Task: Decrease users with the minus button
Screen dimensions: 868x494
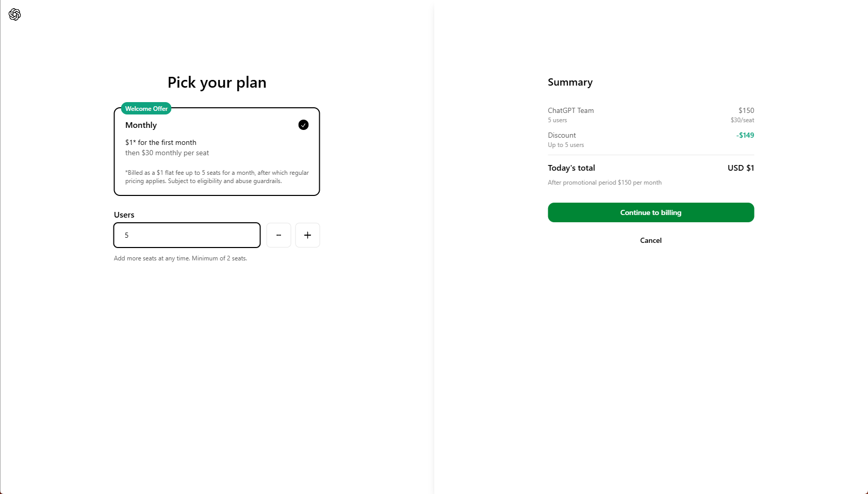Action: coord(279,235)
